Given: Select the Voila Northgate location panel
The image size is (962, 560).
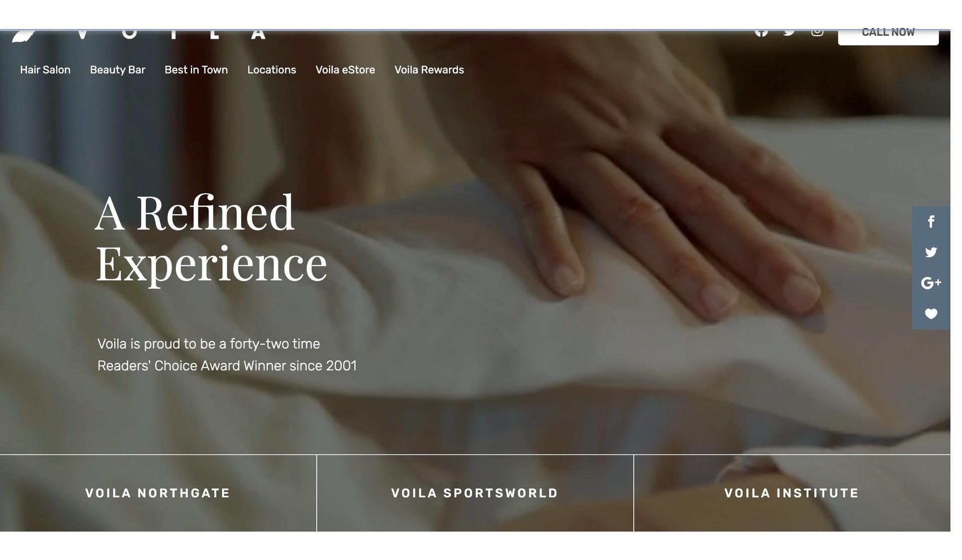Looking at the screenshot, I should 158,493.
